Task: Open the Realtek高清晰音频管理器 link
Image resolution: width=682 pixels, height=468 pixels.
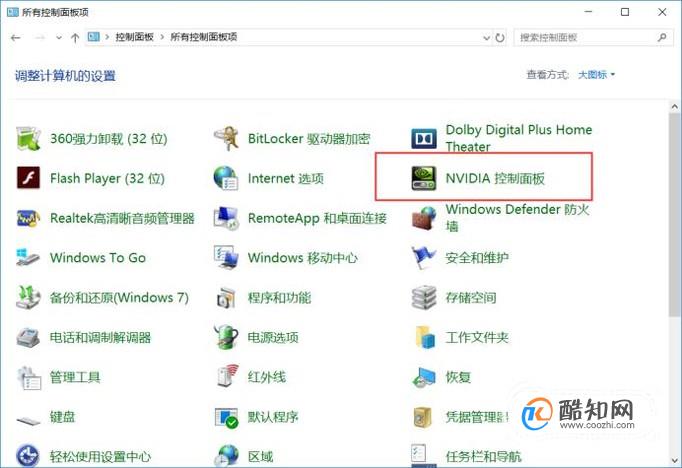Action: pyautogui.click(x=122, y=218)
